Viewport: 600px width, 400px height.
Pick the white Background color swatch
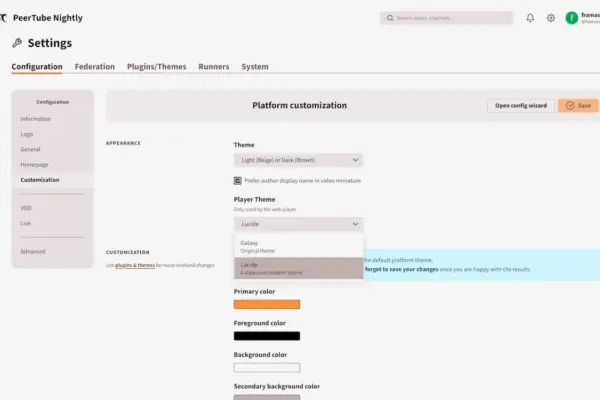[267, 368]
